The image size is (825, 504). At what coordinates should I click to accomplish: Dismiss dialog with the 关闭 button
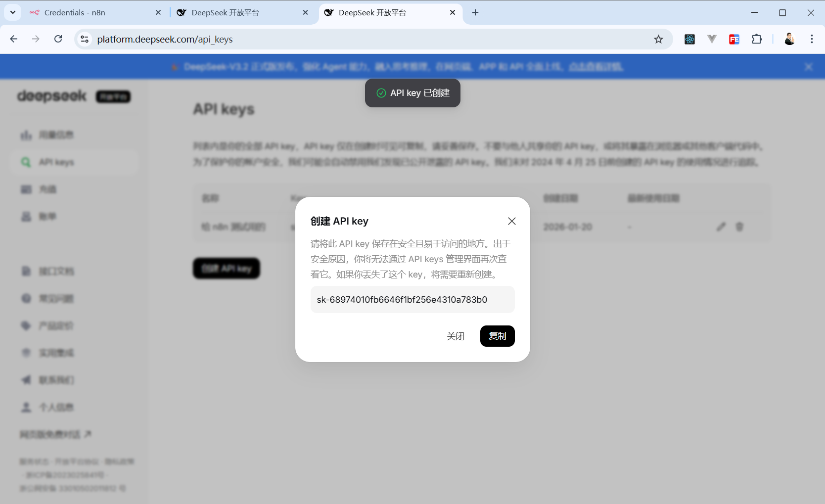456,336
